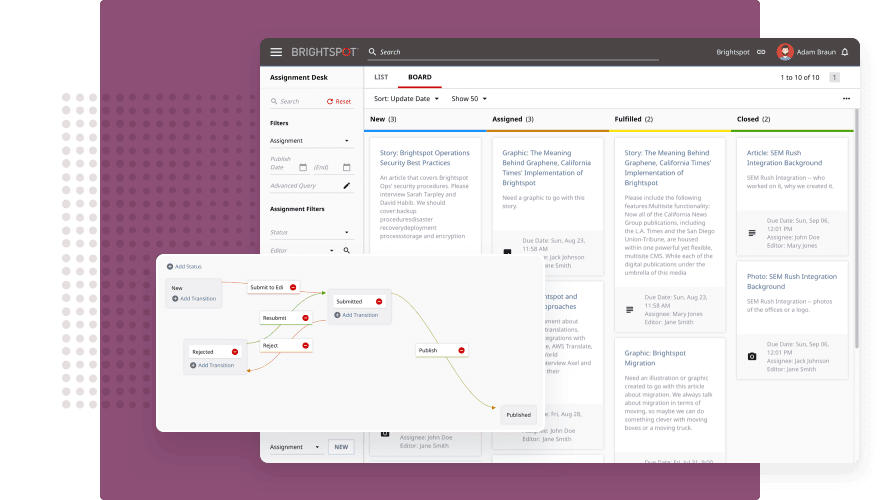Remove the Reject transition
This screenshot has height=500, width=890.
pos(305,346)
